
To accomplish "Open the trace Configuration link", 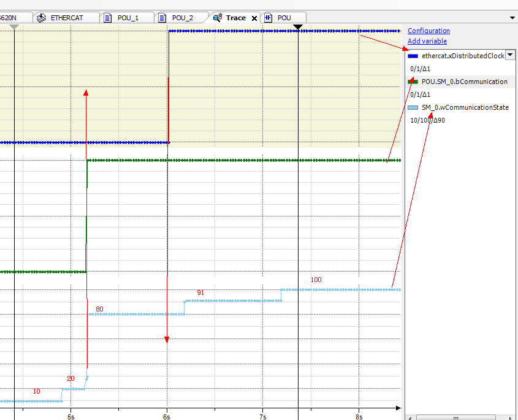I will coord(428,31).
